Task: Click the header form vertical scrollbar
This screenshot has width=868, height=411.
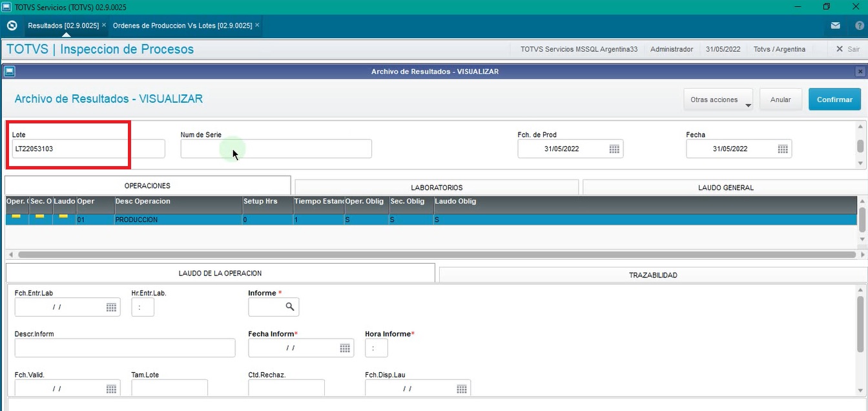Action: pyautogui.click(x=860, y=145)
